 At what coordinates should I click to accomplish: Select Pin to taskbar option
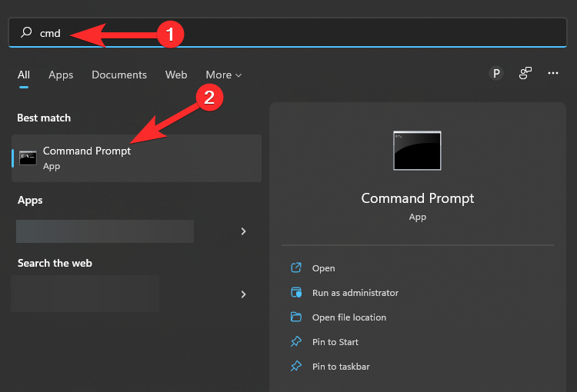(x=341, y=367)
